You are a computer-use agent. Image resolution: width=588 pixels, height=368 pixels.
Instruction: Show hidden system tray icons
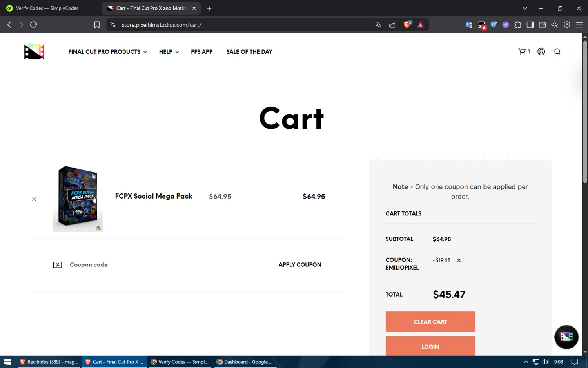[526, 362]
